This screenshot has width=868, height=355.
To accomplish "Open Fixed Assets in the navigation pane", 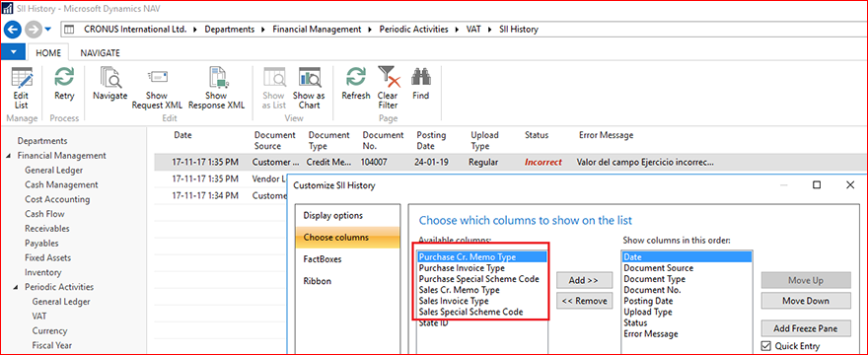I will (x=47, y=258).
